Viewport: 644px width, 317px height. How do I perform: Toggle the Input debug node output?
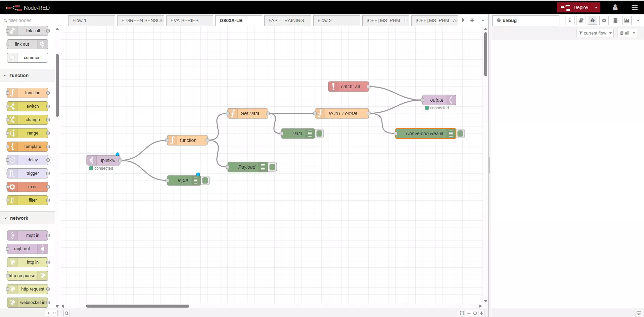pos(205,180)
